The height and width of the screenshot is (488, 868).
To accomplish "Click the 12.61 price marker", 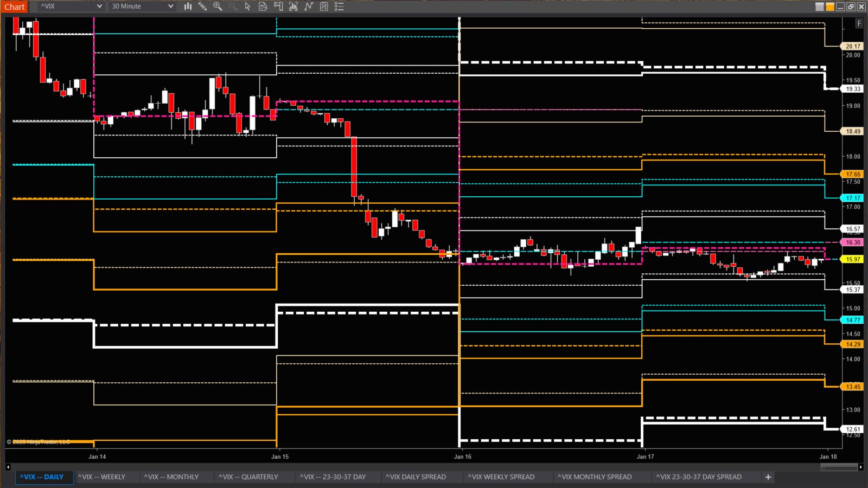I will pos(853,429).
